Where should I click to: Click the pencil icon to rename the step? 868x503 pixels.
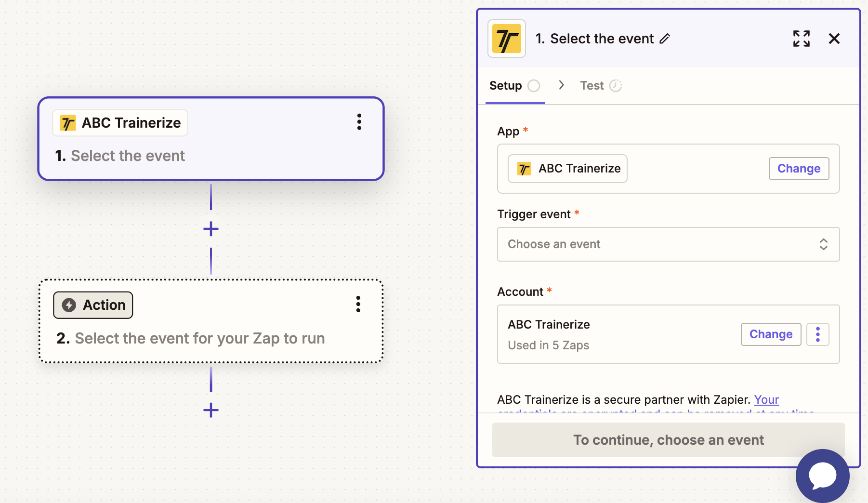coord(665,39)
